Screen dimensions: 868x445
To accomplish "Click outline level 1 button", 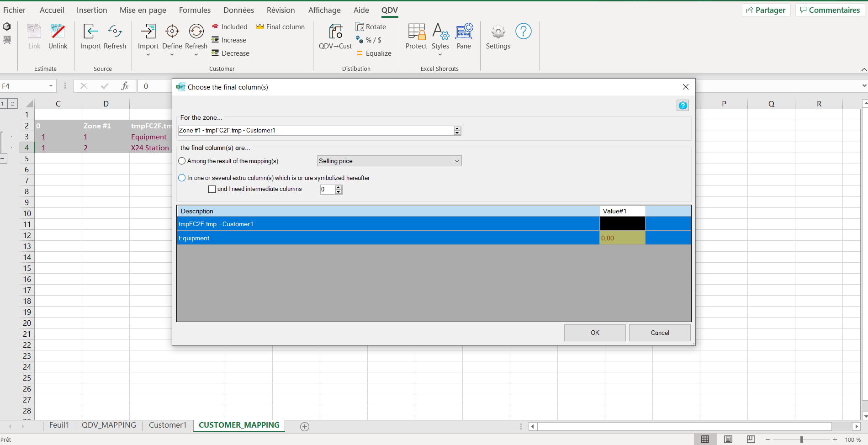I will [3, 104].
